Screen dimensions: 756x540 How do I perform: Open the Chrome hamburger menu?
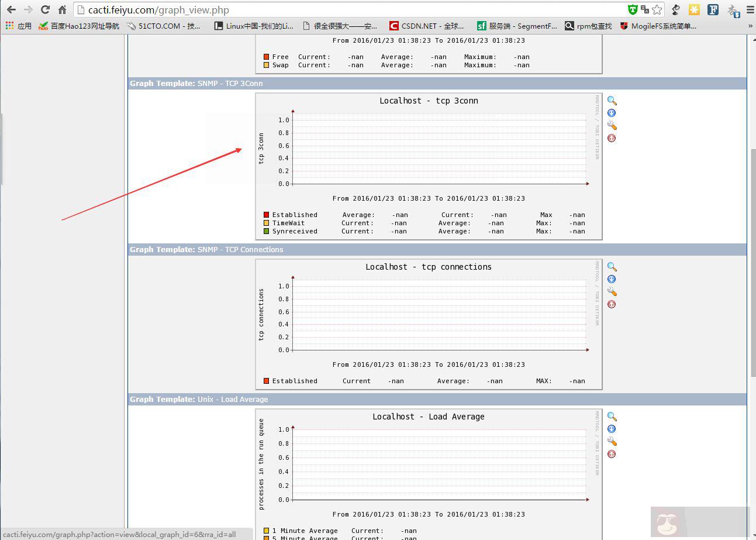750,10
